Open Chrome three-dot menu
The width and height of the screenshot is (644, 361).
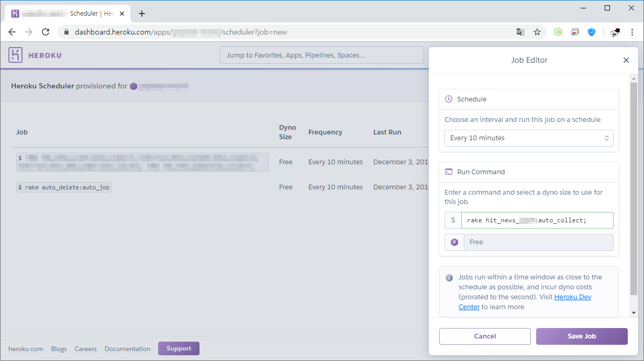(632, 32)
